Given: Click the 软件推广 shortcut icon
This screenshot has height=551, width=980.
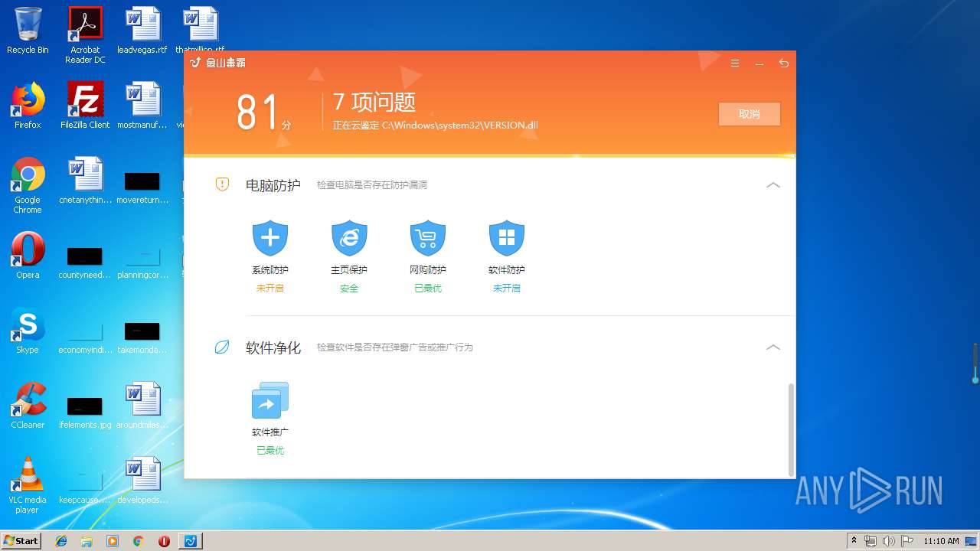Looking at the screenshot, I should (270, 400).
